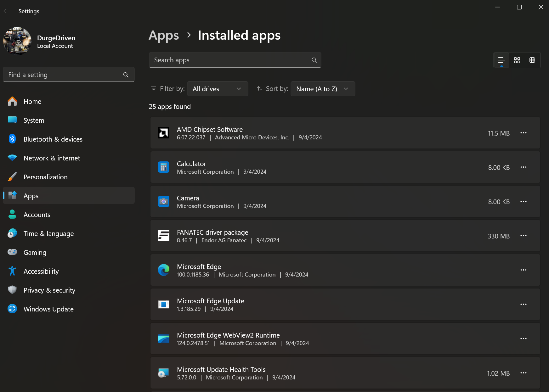Image resolution: width=549 pixels, height=392 pixels.
Task: Click the DurgeDriven account name
Action: (56, 38)
